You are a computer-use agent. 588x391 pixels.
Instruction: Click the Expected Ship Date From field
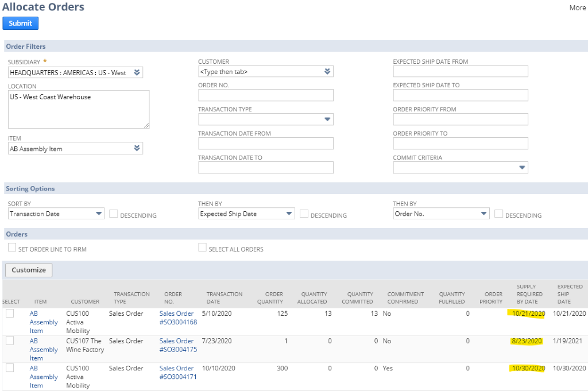coord(460,71)
